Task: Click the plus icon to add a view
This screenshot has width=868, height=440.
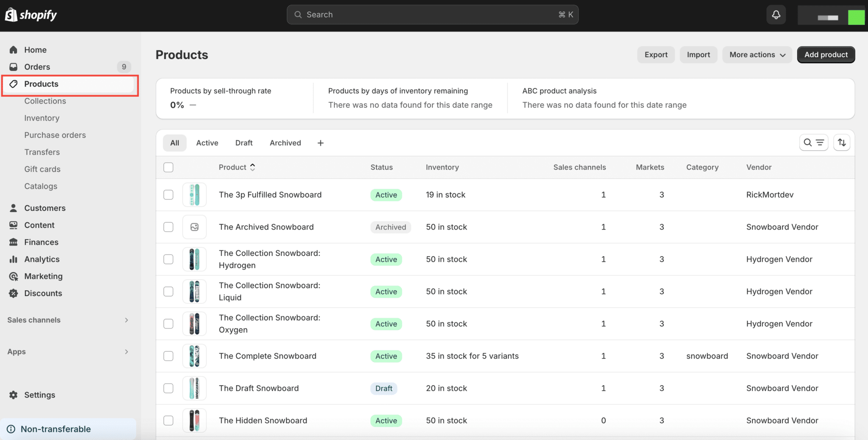Action: pos(320,143)
